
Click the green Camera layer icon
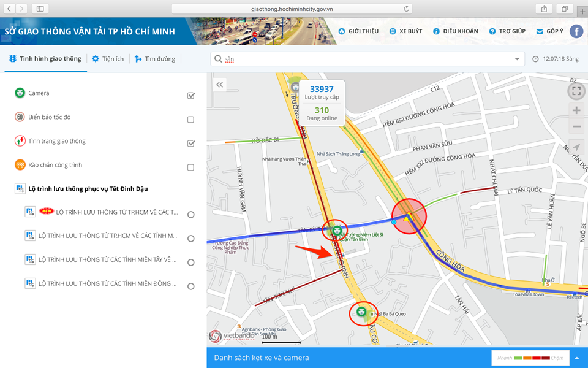[20, 93]
